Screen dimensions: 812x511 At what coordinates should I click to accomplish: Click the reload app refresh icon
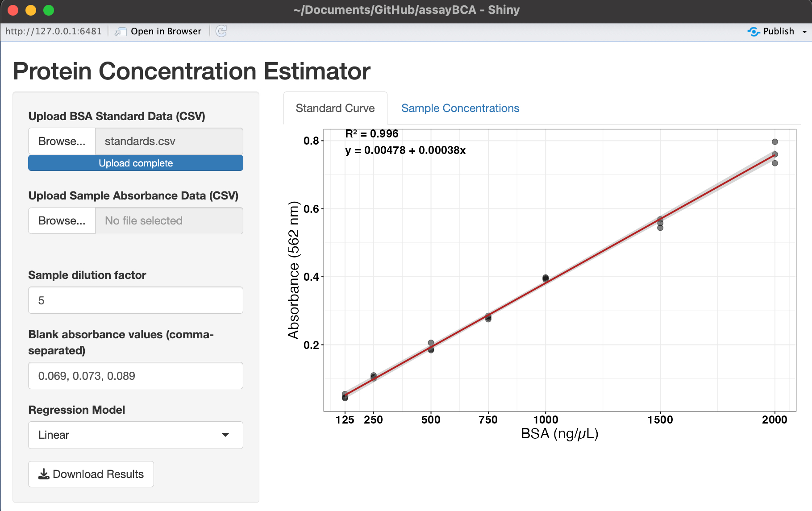(221, 31)
